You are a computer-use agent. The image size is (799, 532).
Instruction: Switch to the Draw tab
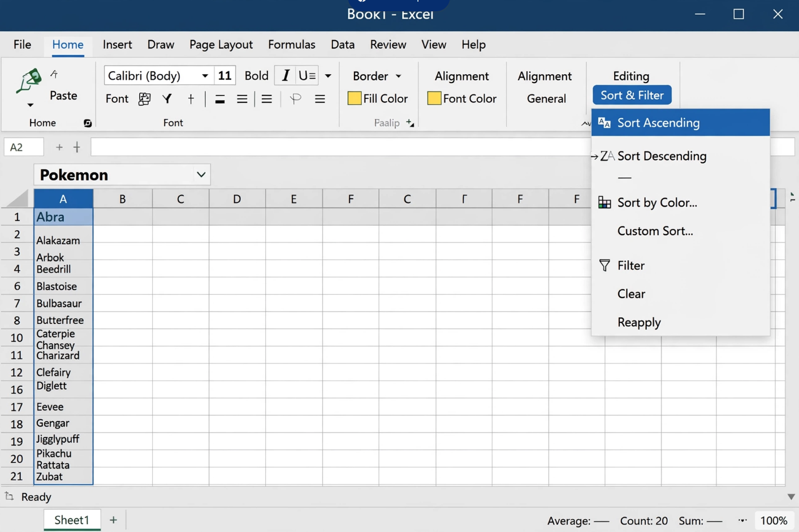161,45
